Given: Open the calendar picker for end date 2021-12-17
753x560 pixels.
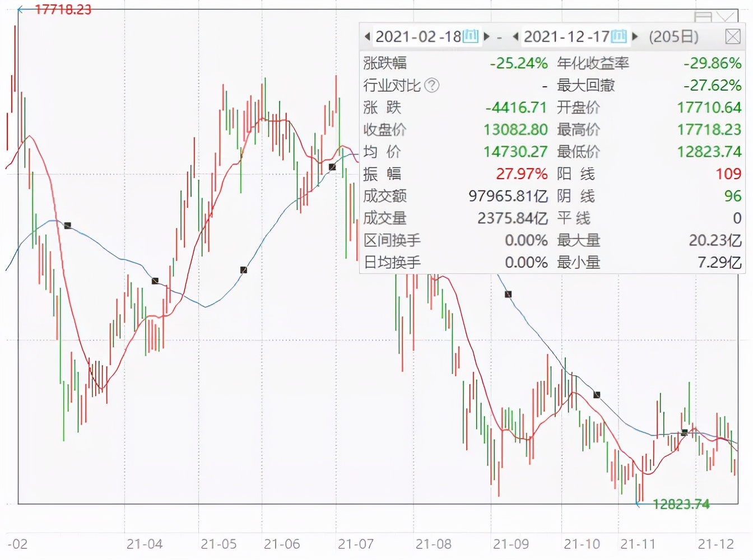Looking at the screenshot, I should pos(619,37).
